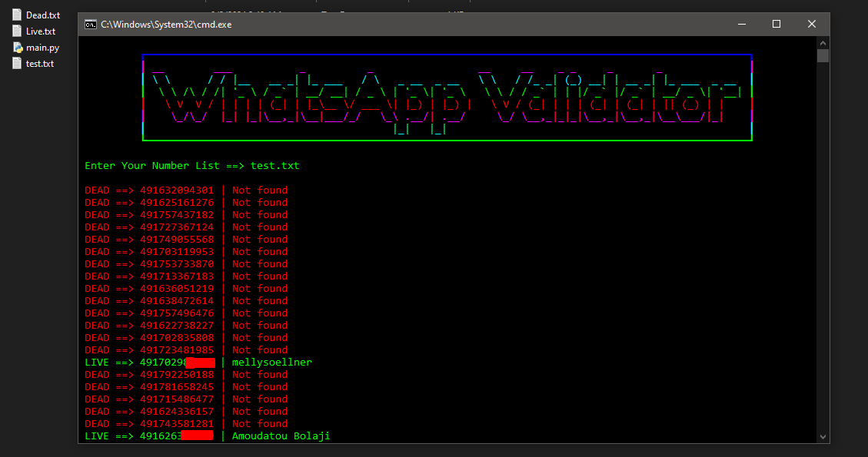Click number 491743581281 in console output

[177, 424]
